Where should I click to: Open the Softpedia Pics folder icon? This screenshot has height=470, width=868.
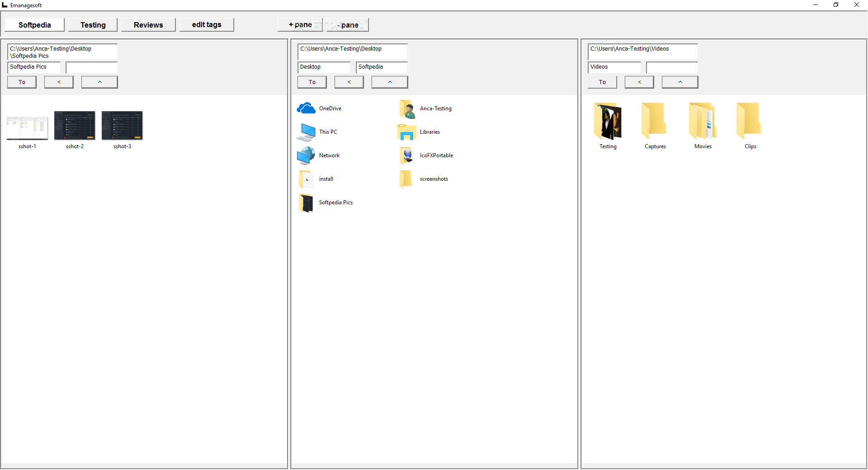click(x=306, y=202)
